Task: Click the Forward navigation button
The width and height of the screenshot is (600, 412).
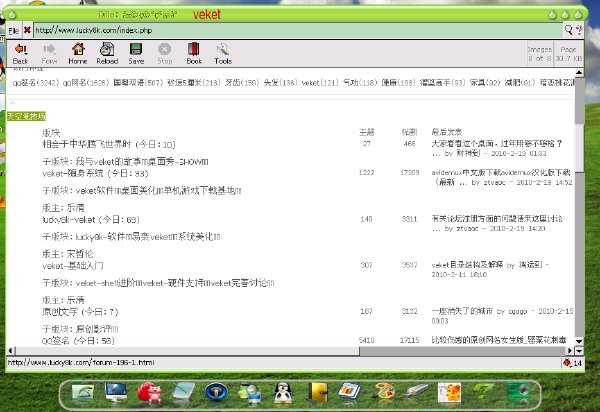Action: click(49, 53)
